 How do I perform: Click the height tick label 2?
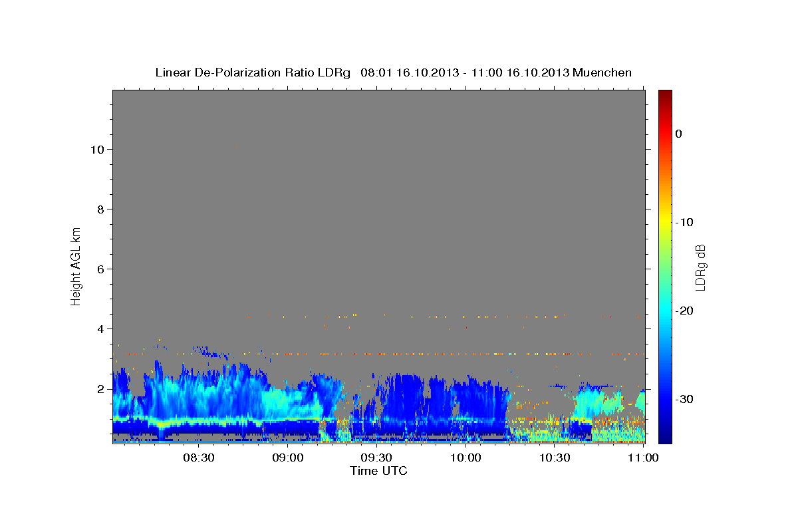pos(101,389)
